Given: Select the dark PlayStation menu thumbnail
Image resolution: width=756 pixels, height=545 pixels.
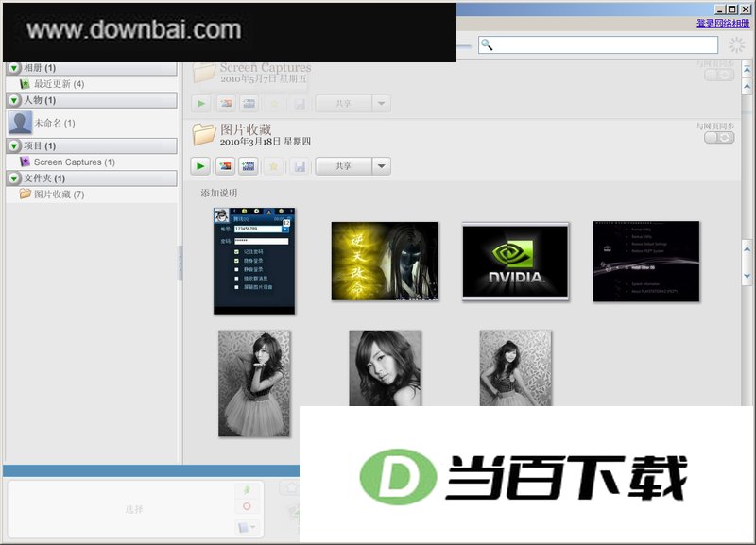Looking at the screenshot, I should point(645,262).
